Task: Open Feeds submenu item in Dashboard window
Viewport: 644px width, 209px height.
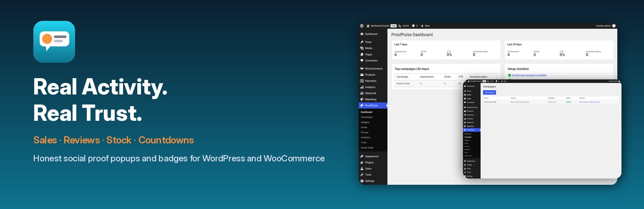Action: pyautogui.click(x=364, y=127)
